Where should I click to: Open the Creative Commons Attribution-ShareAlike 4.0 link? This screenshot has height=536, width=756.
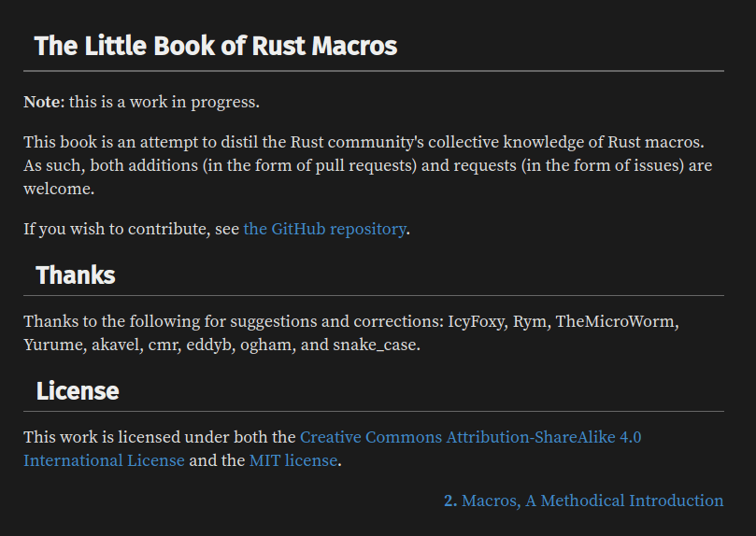(x=471, y=437)
